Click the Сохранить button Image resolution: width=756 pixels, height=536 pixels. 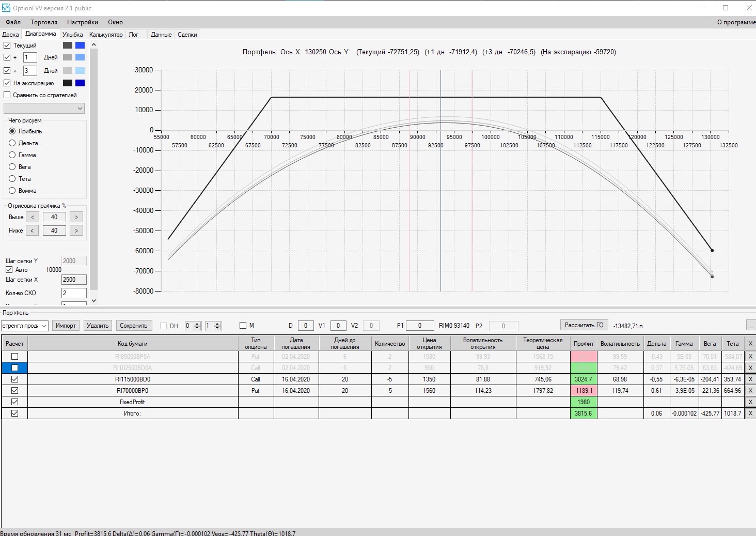click(x=134, y=326)
